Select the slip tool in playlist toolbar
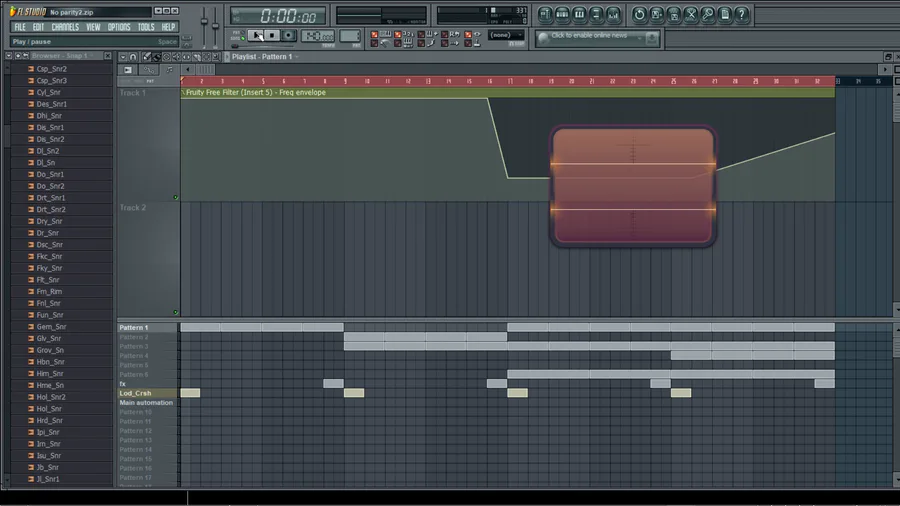Screen dimensions: 900x506 pyautogui.click(x=186, y=57)
